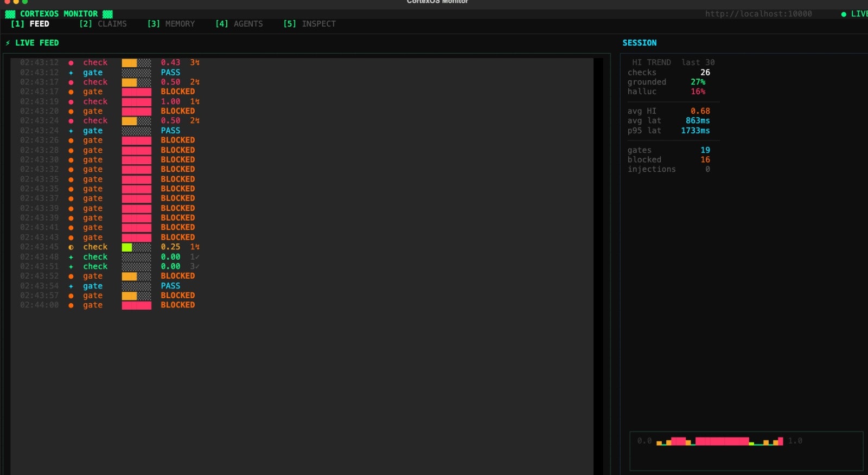This screenshot has height=475, width=868.
Task: Click the 0.43 score value
Action: point(170,63)
